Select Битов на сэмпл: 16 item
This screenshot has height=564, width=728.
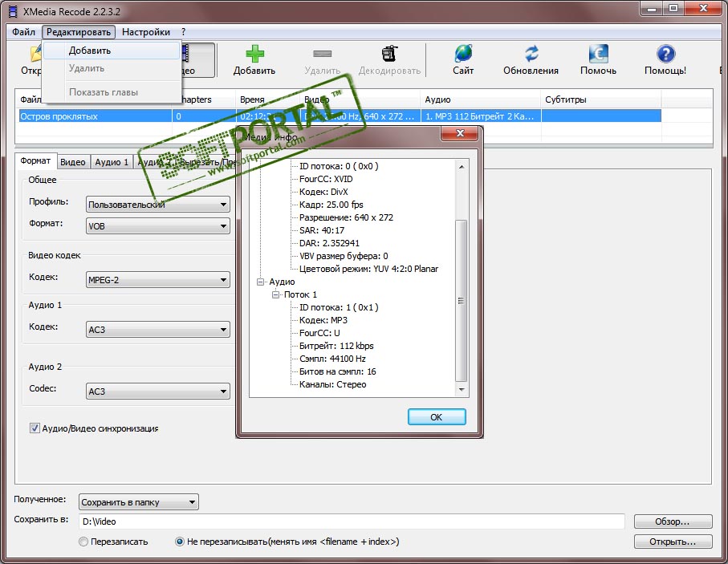[338, 371]
